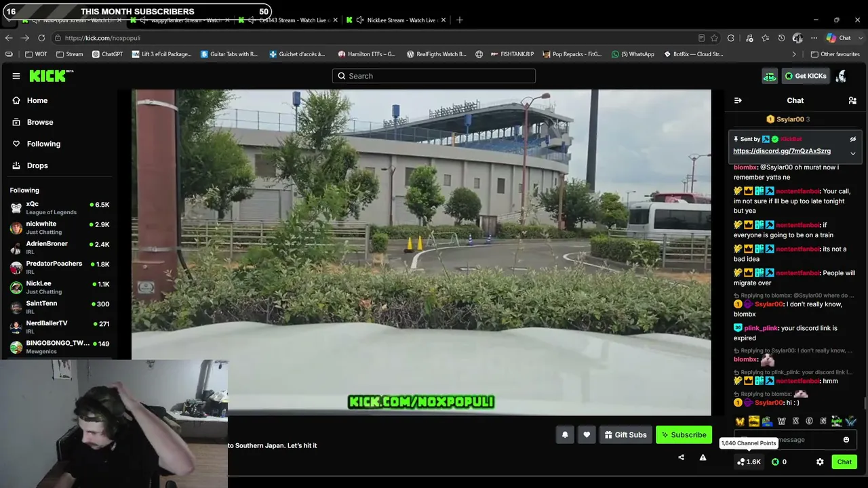Click the Kick logo
868x488 pixels.
pos(52,76)
